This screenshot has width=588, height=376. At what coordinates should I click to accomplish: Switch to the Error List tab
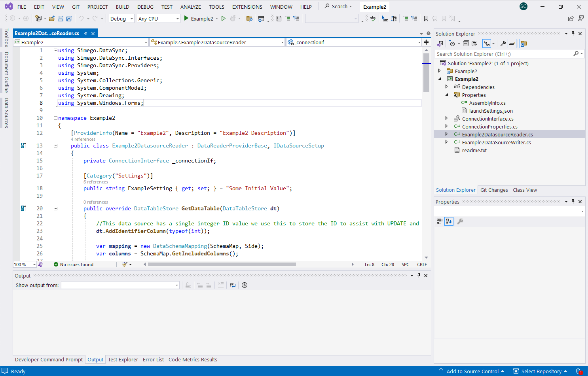(x=153, y=360)
